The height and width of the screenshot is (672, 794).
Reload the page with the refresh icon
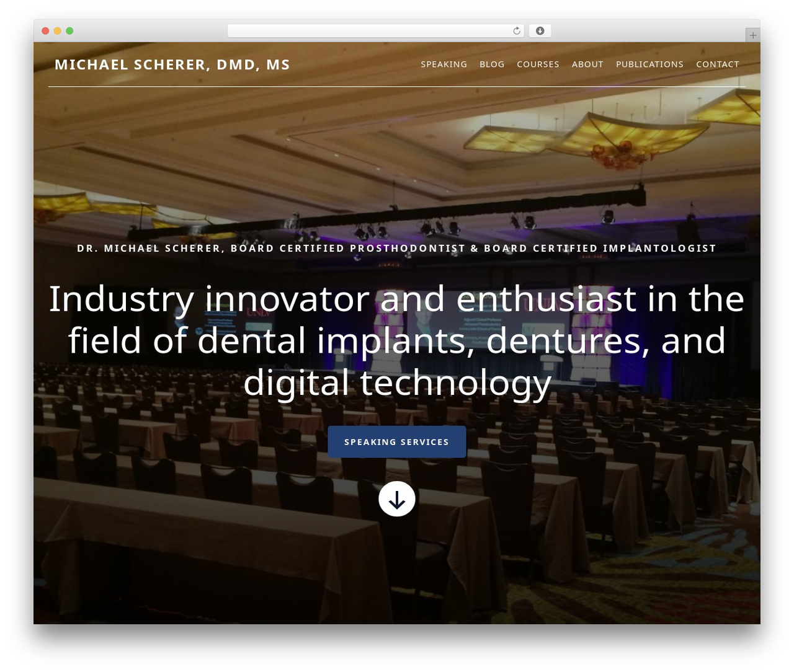(x=517, y=31)
